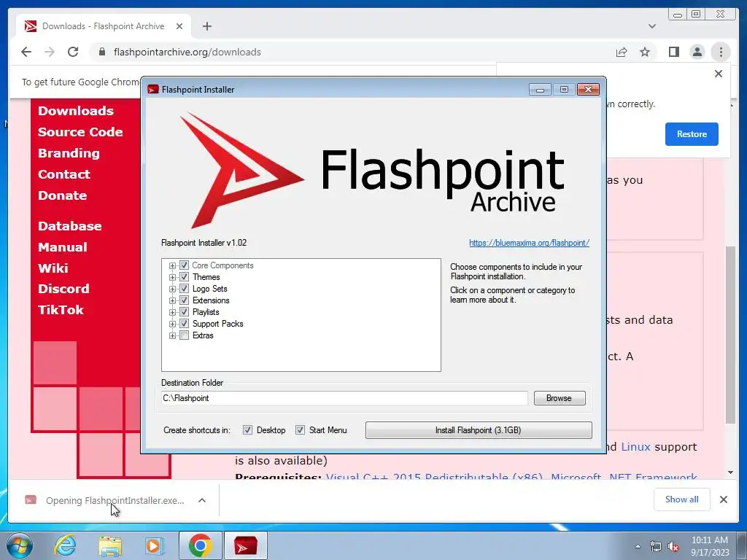Open Chrome profile avatar icon
This screenshot has height=560, width=747.
[697, 52]
